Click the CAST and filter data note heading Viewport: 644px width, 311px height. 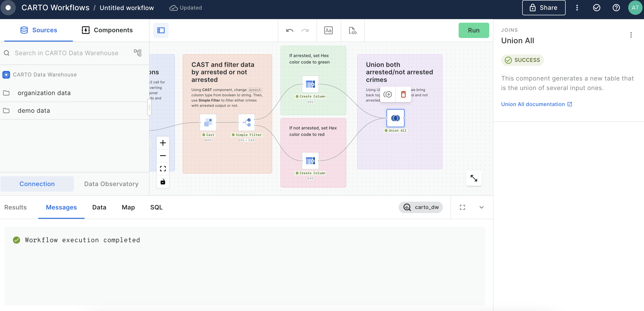[x=223, y=72]
